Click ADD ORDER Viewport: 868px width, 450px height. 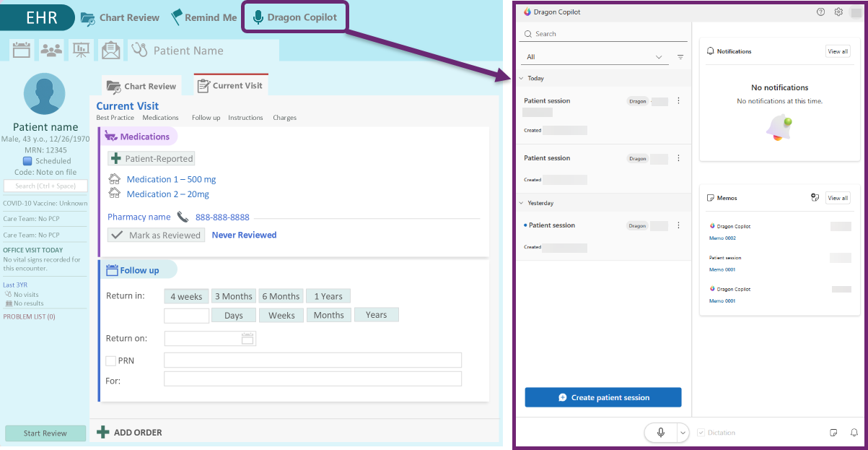[x=130, y=433]
